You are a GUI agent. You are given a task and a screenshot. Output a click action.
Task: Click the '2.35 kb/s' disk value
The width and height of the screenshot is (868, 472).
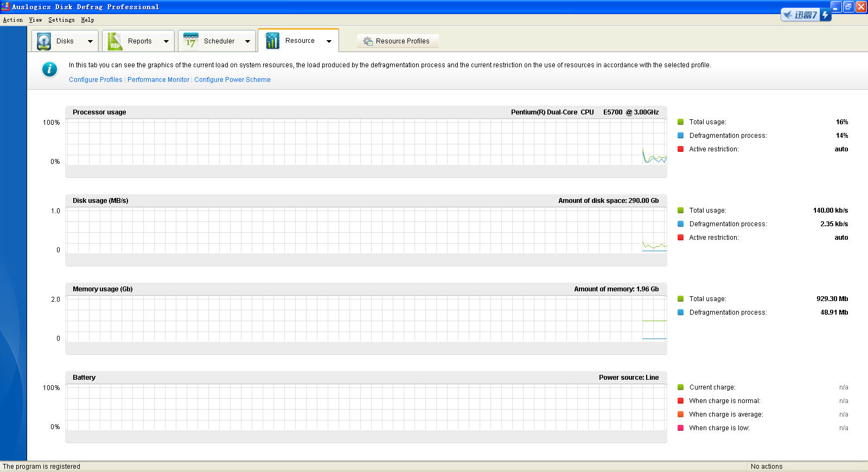pyautogui.click(x=834, y=224)
